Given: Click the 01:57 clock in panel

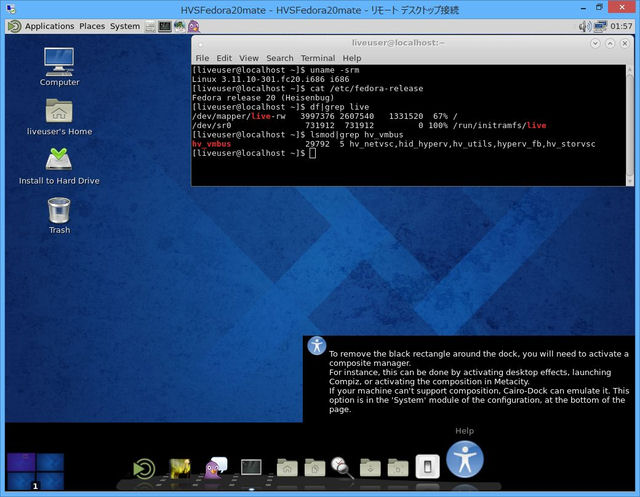Looking at the screenshot, I should pyautogui.click(x=621, y=27).
